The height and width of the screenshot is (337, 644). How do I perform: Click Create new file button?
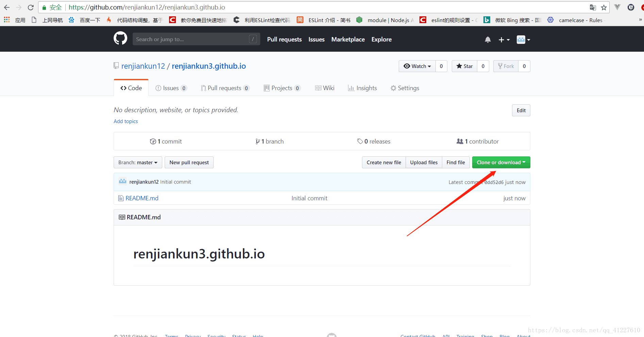coord(384,163)
